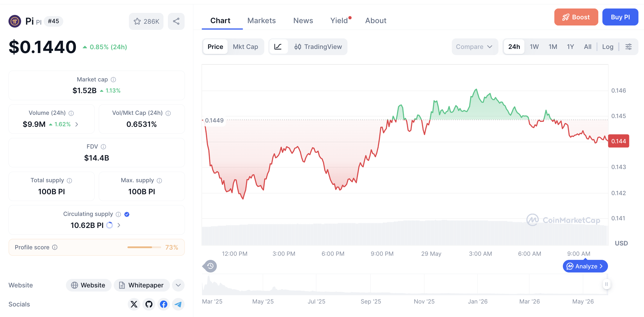Open Vol/Mkt Cap (24h) info icon
The image size is (644, 317).
[168, 113]
